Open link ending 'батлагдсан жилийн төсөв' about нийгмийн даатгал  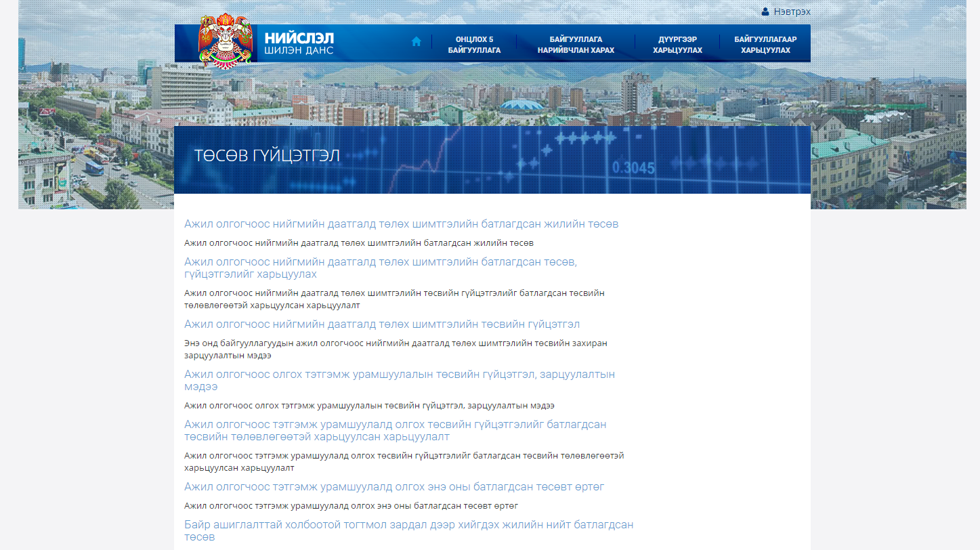tap(401, 224)
